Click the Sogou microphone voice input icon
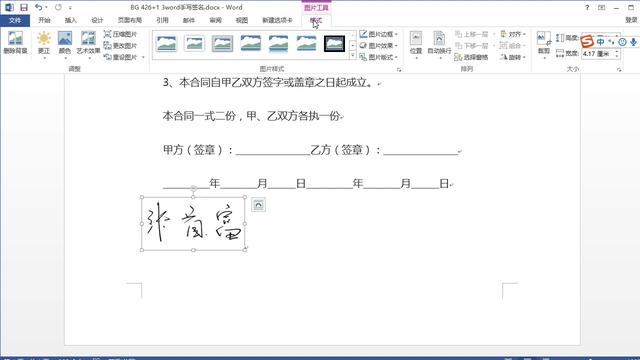640x360 pixels. (x=633, y=42)
